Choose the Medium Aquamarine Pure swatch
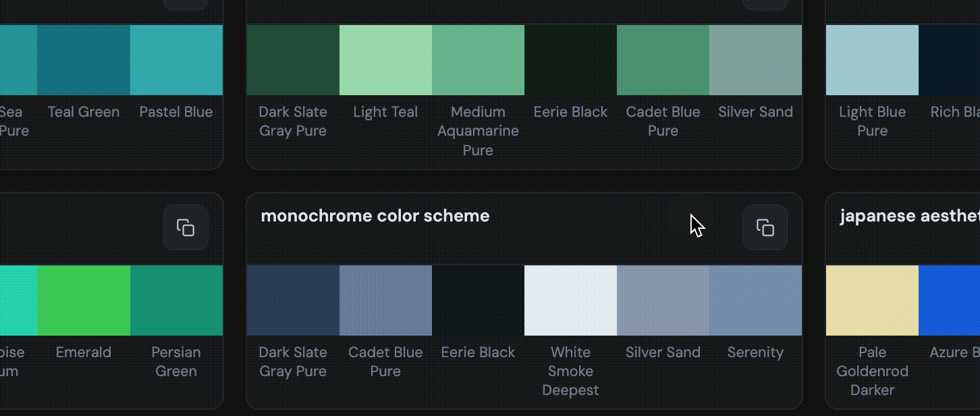980x416 pixels. (x=478, y=60)
